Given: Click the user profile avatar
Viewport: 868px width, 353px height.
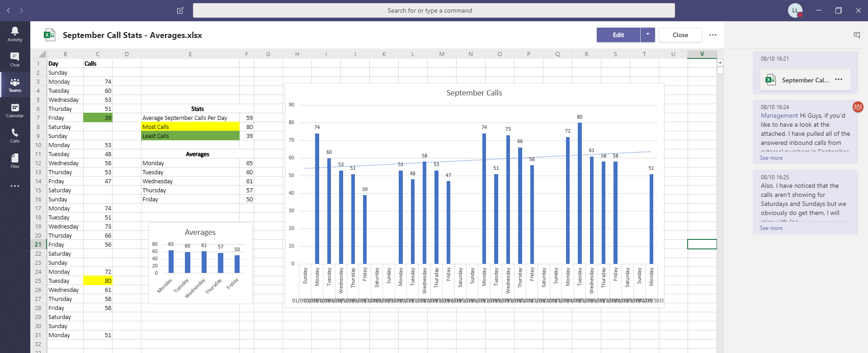Looking at the screenshot, I should (795, 10).
